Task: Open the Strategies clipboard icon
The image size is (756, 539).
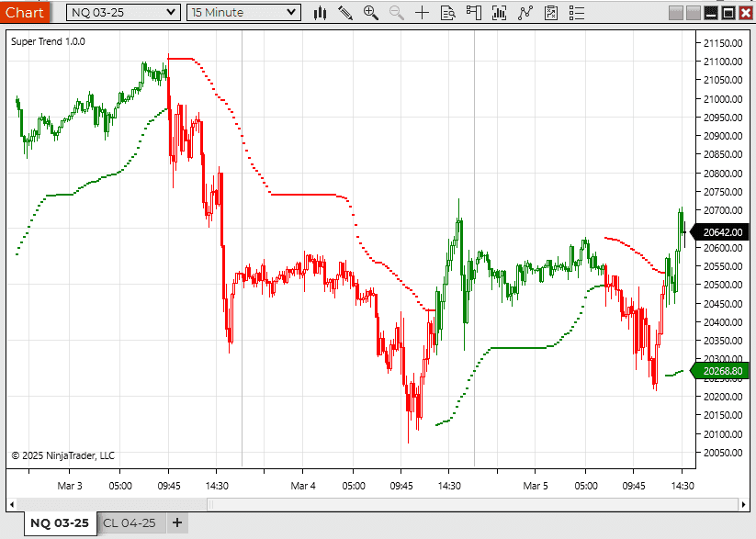Action: coord(550,13)
